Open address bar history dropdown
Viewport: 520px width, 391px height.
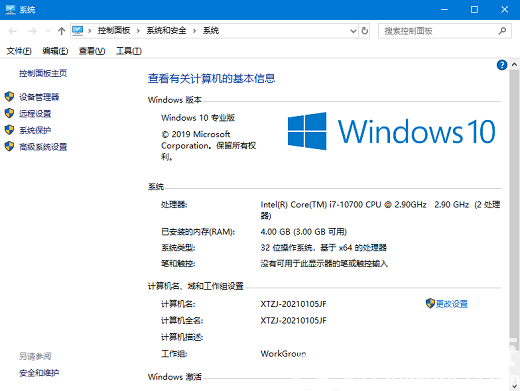tap(353, 31)
